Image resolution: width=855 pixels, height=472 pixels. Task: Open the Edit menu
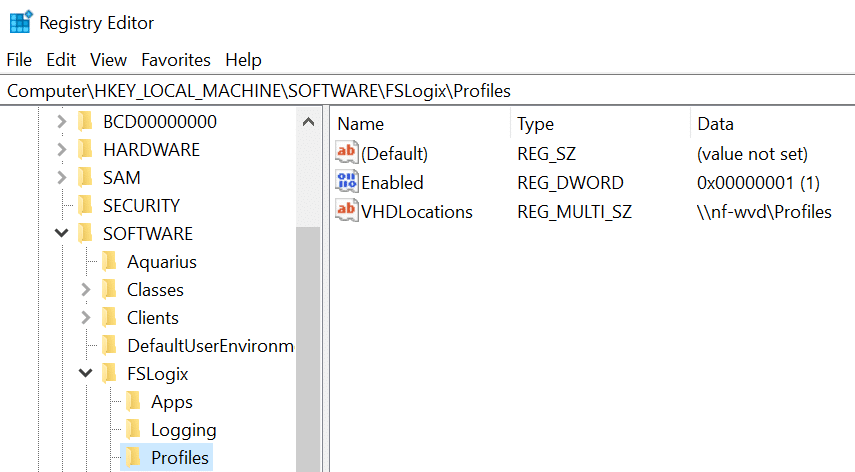tap(61, 60)
